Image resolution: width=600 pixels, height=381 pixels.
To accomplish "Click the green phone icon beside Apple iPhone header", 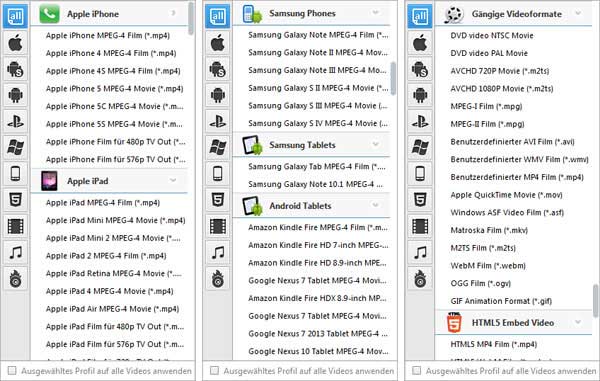I will click(x=49, y=13).
